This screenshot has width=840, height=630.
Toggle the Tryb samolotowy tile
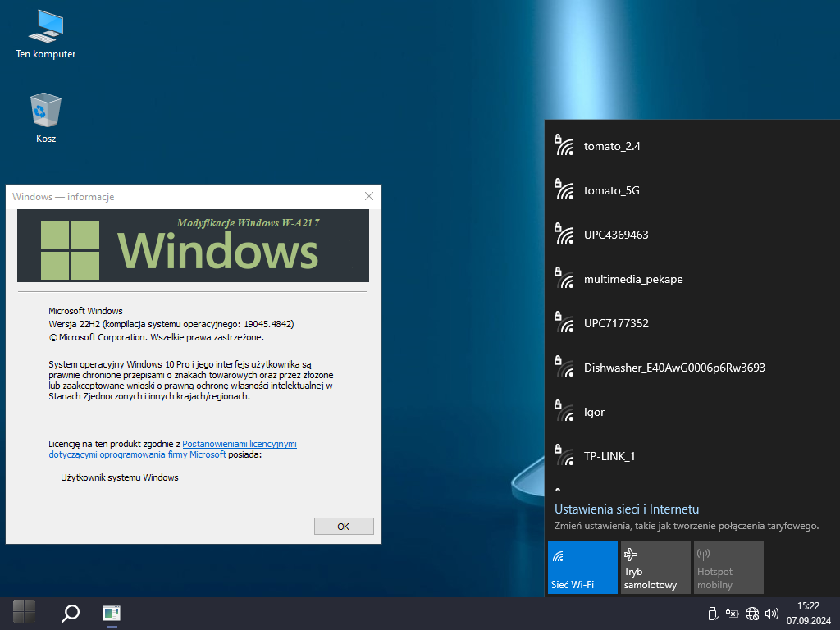click(x=655, y=568)
